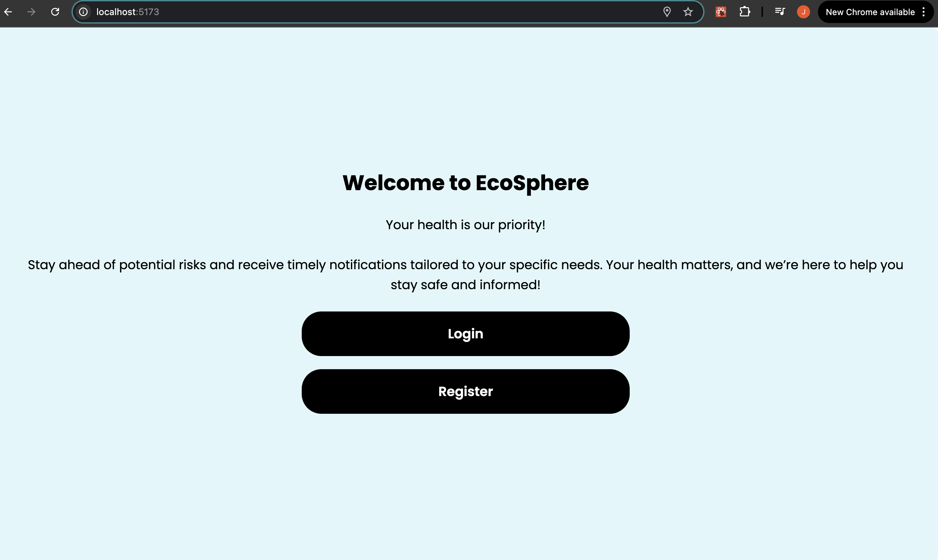Reload the current page

click(x=55, y=12)
